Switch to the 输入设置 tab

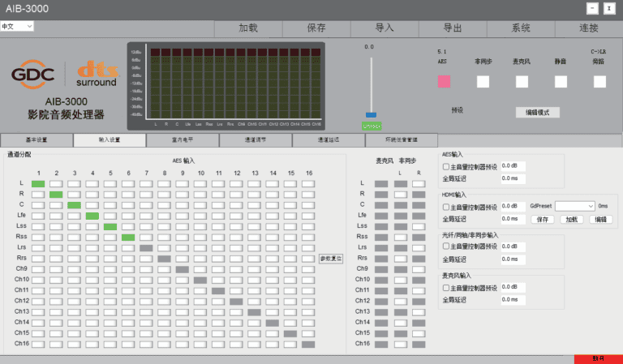(110, 140)
